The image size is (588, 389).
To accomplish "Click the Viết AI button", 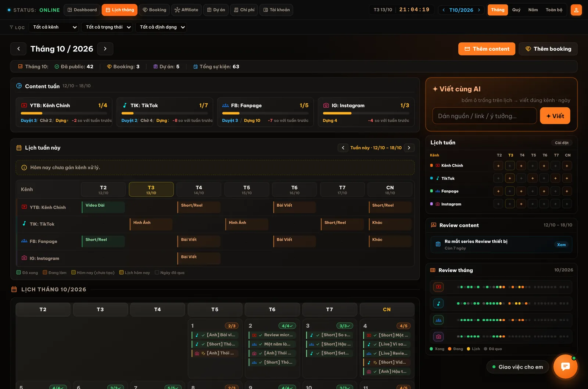I will pos(555,116).
